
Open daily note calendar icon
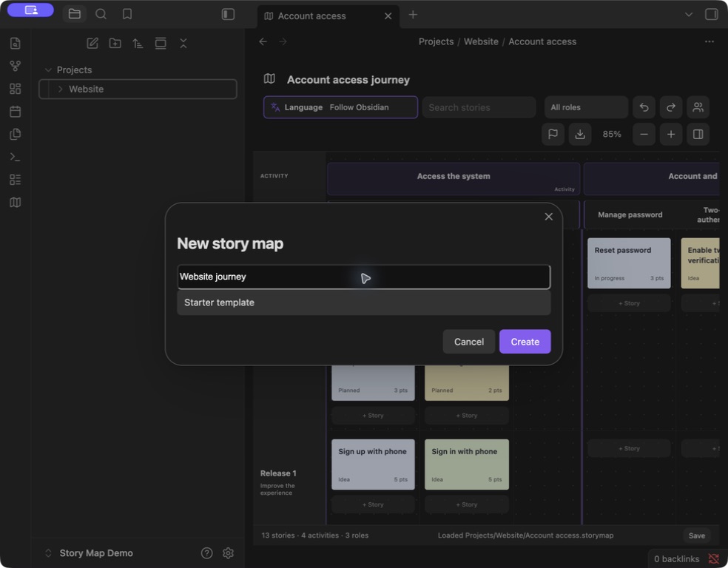pyautogui.click(x=16, y=112)
